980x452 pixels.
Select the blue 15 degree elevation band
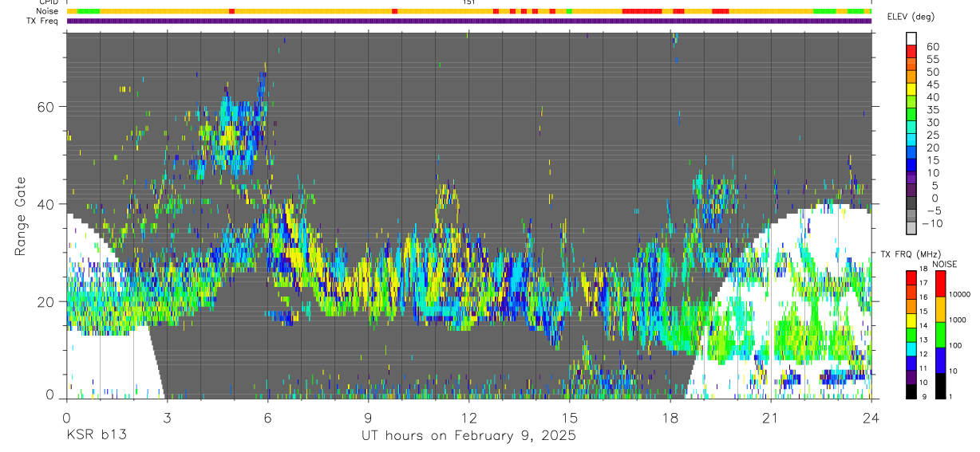pos(911,166)
